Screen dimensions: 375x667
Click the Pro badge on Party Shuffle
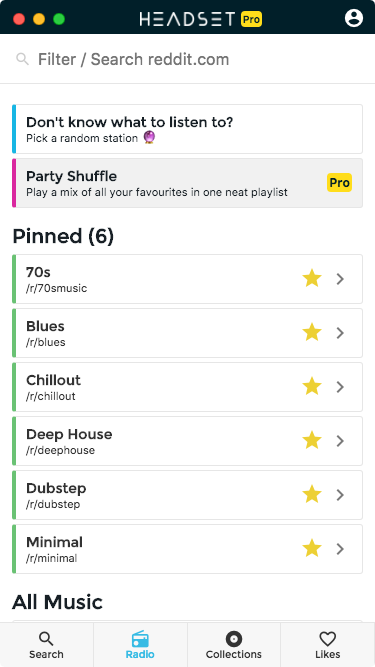[x=339, y=182]
